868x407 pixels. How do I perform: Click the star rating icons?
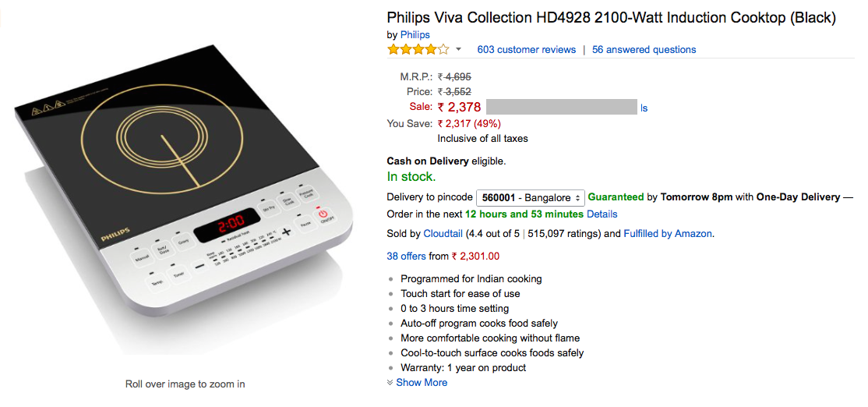pos(418,50)
